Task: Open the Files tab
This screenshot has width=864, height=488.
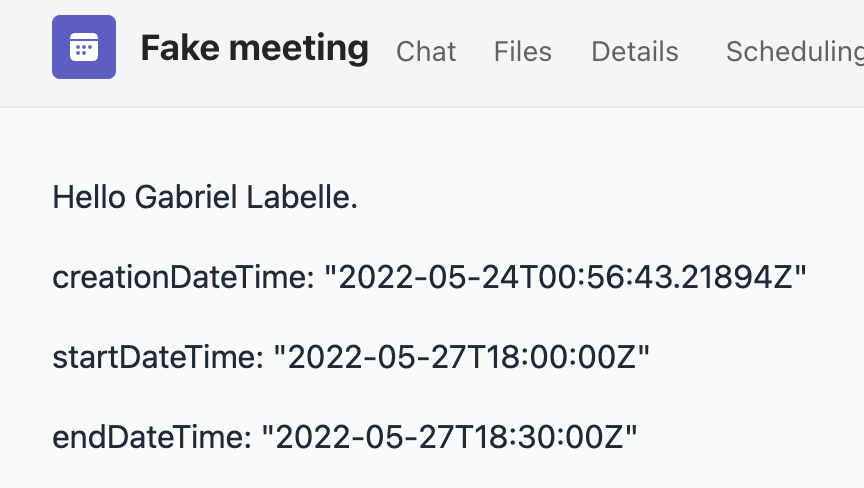Action: (x=522, y=52)
